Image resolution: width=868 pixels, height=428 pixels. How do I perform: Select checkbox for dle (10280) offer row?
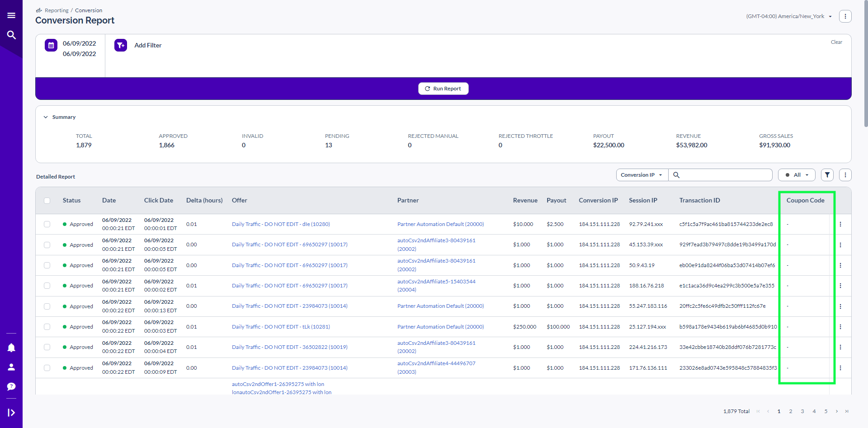pos(47,224)
